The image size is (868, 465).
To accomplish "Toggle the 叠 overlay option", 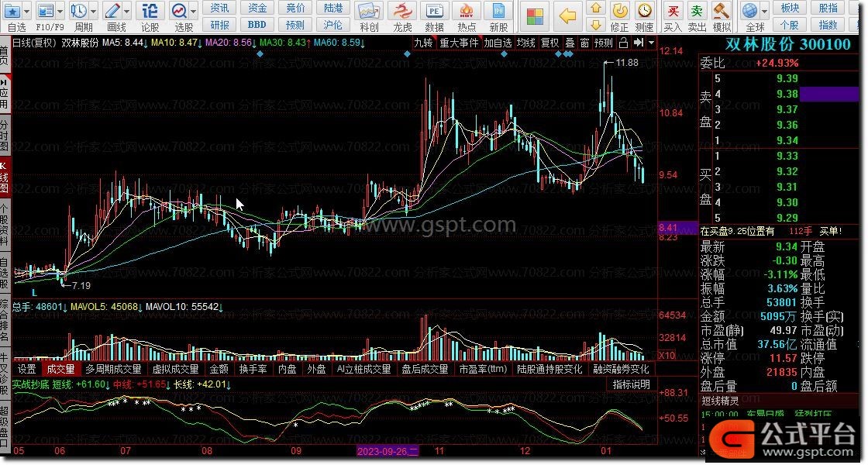I will (x=570, y=43).
